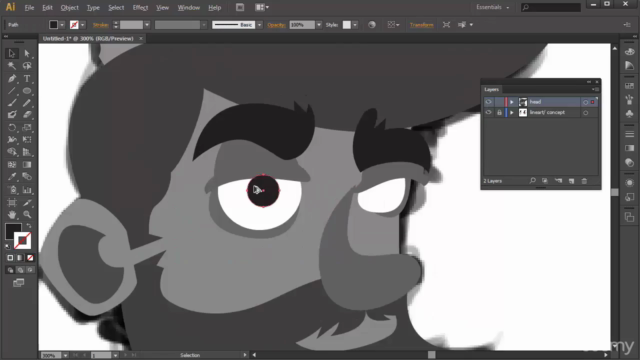Select the Magic Wand tool
The height and width of the screenshot is (360, 640).
11,66
